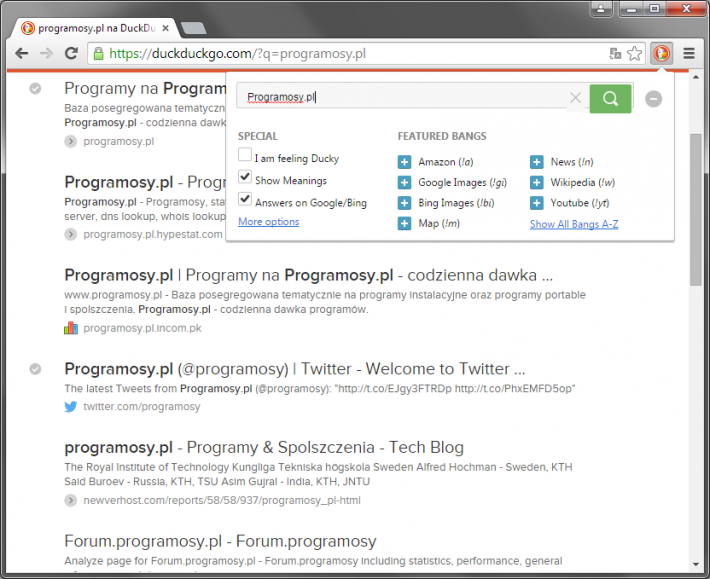
Task: Click the bar chart favicon for incom.pk
Action: tap(71, 328)
